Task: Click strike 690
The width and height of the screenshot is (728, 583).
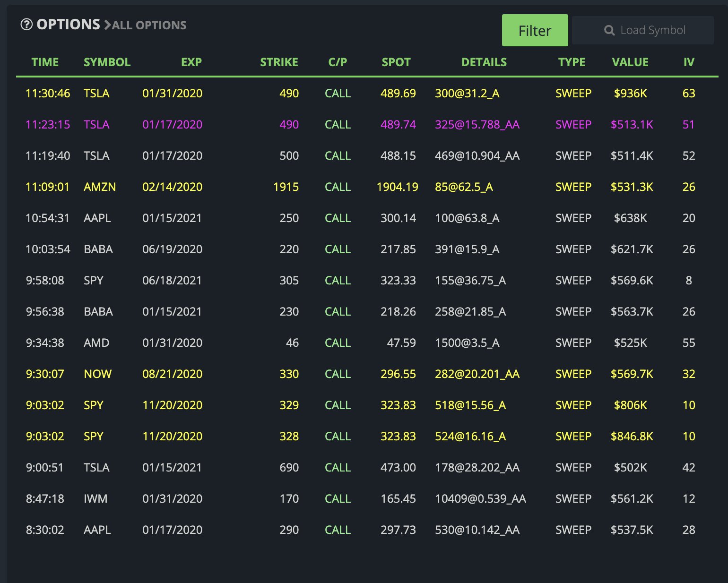Action: tap(289, 467)
